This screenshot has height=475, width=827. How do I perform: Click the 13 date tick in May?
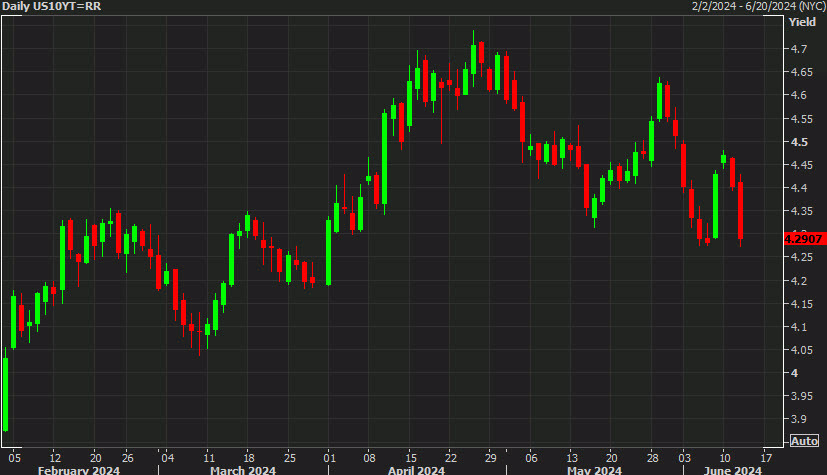(572, 458)
